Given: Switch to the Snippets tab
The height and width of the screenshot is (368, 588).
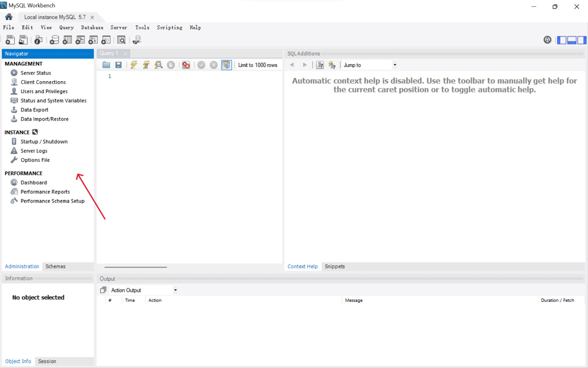Looking at the screenshot, I should (335, 266).
